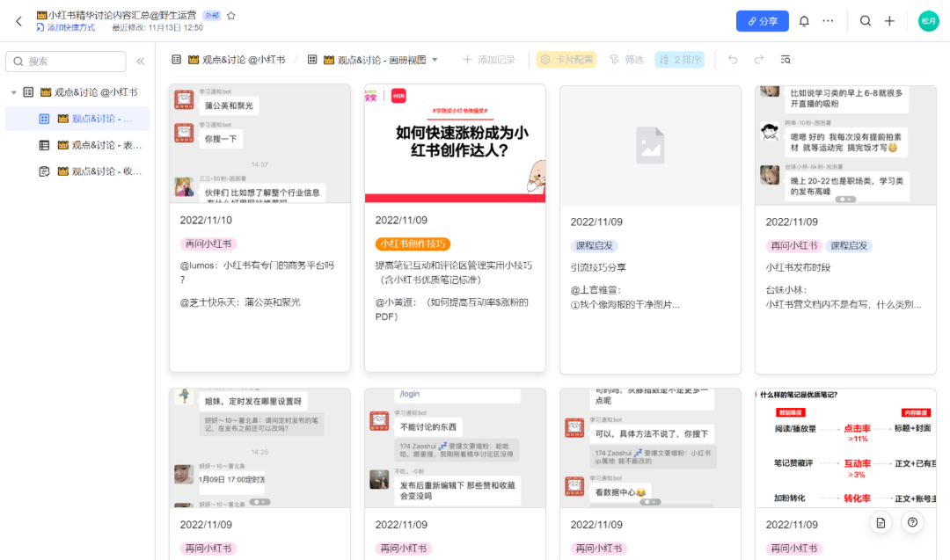Click 添加记录 to add a record
950x560 pixels.
click(488, 60)
